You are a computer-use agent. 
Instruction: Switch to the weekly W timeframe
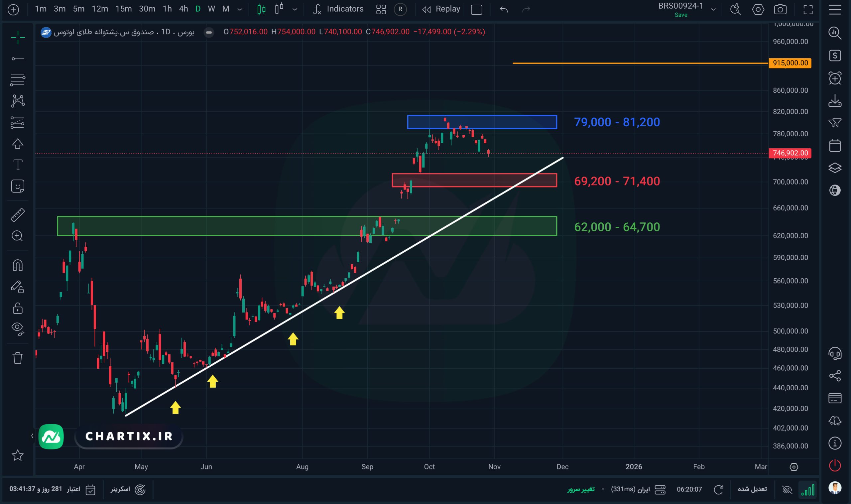click(211, 9)
